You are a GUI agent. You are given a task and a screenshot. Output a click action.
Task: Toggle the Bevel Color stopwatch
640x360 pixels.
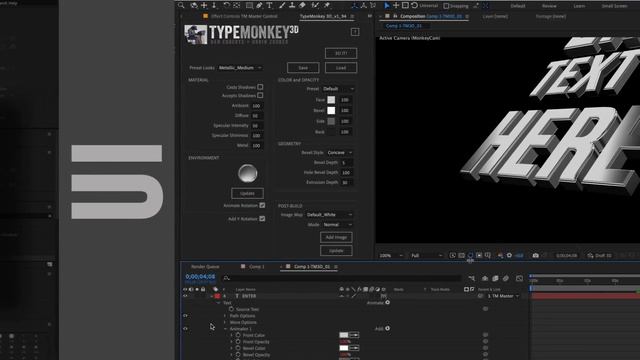point(238,348)
